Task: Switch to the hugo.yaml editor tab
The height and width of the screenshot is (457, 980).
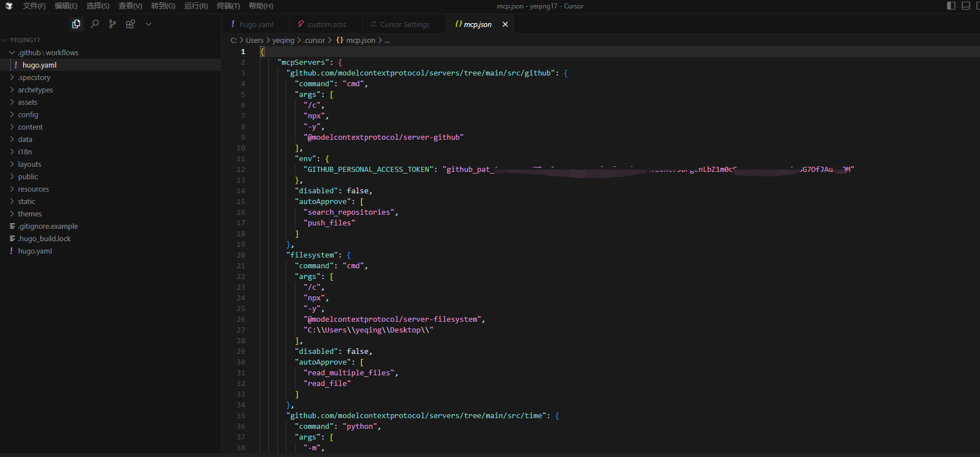Action: (256, 24)
